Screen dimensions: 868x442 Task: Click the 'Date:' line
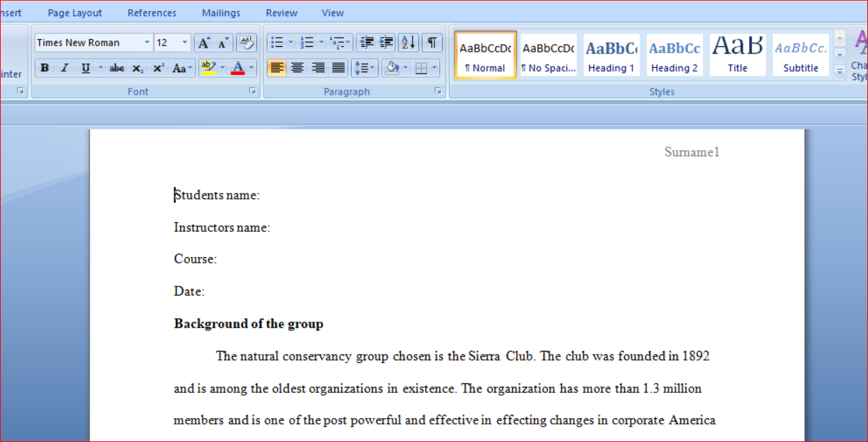189,291
